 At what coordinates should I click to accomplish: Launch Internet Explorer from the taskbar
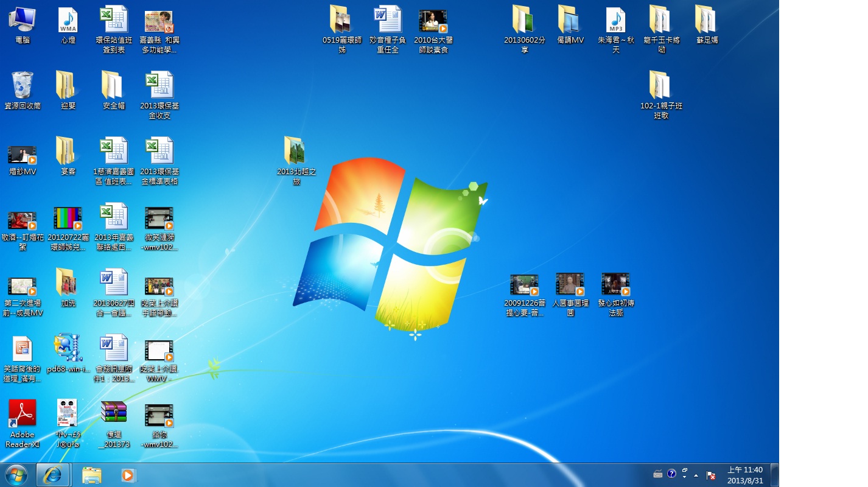tap(52, 475)
